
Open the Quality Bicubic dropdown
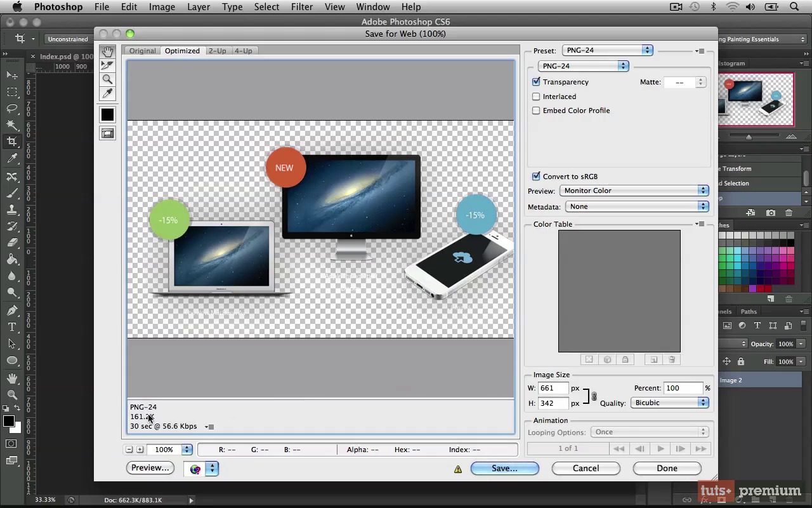669,403
